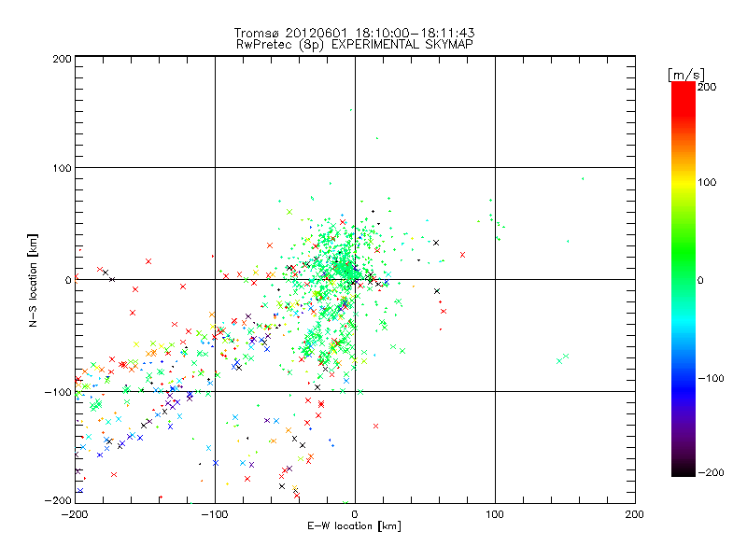747x560 pixels.
Task: Click the x-axis tick label '100'
Action: pyautogui.click(x=495, y=514)
